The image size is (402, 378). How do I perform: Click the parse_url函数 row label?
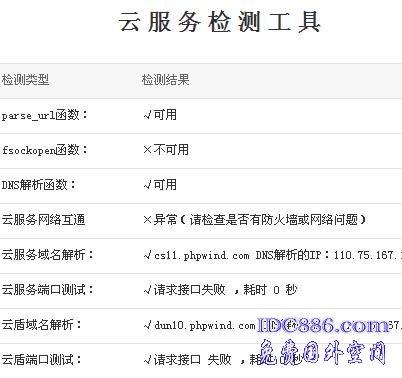point(44,115)
